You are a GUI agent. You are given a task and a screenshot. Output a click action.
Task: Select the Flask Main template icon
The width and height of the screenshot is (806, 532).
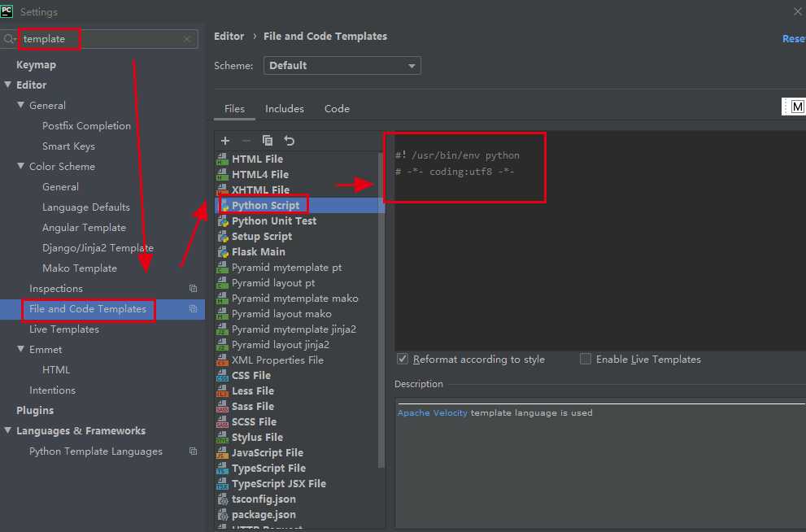(223, 252)
